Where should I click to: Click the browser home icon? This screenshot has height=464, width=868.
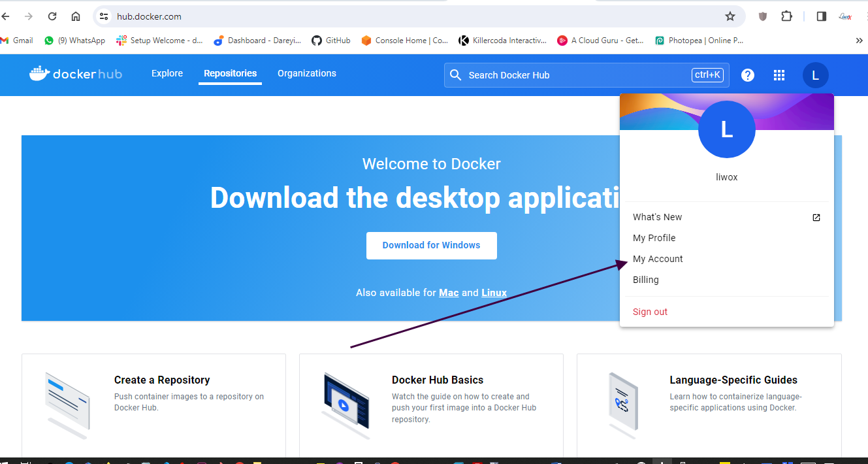[76, 16]
